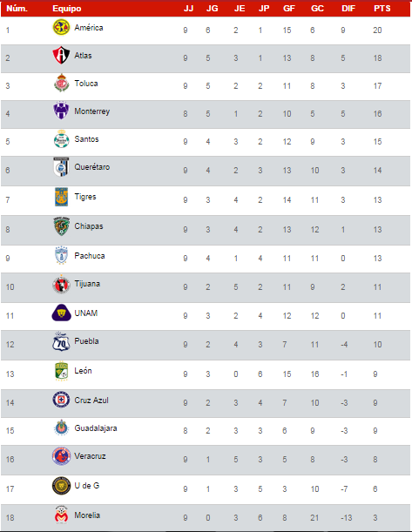The height and width of the screenshot is (532, 412).
Task: Click the PTS column header
Action: [382, 9]
